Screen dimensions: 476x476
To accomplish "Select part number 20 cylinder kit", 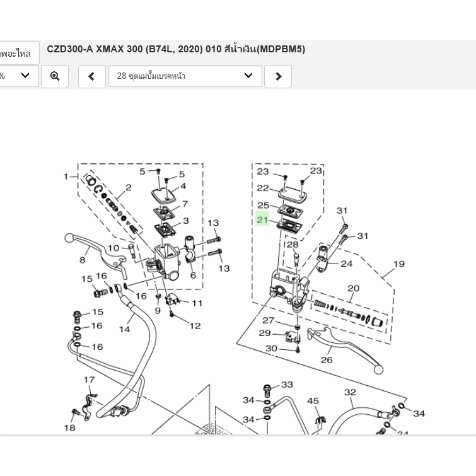I will click(353, 288).
